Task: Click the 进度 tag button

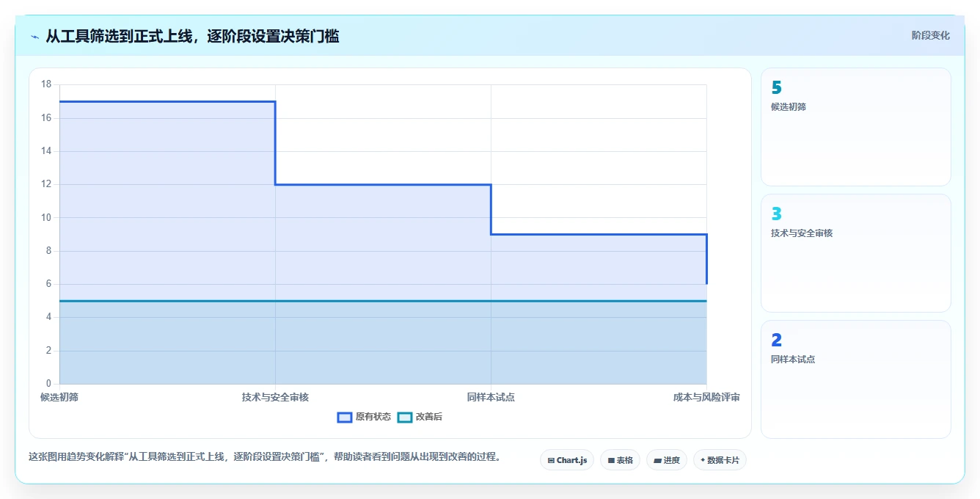Action: click(666, 460)
